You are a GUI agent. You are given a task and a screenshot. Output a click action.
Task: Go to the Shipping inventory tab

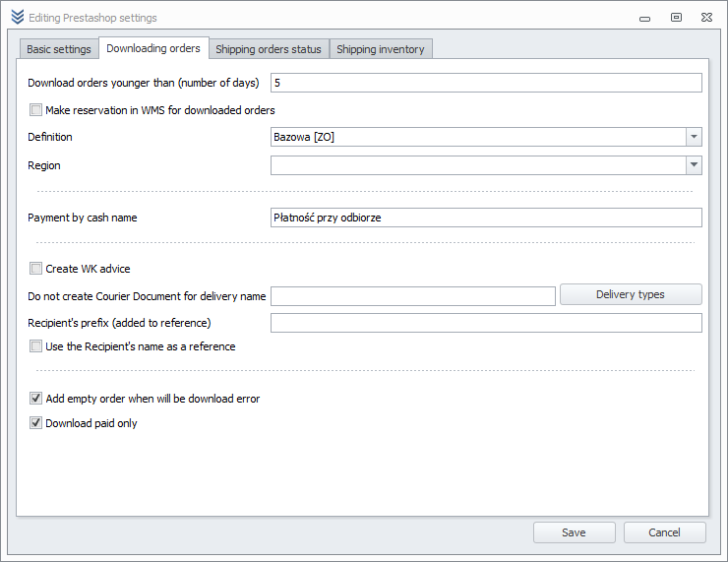pos(381,49)
